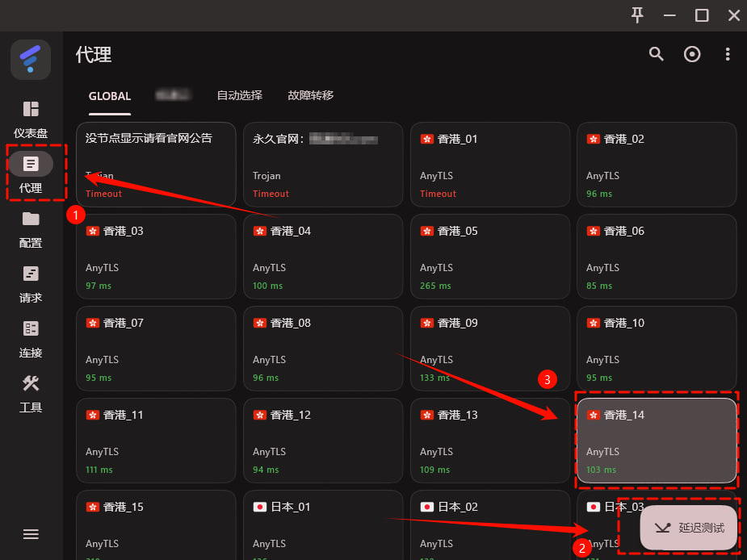Select the 代理 proxy sidebar item
This screenshot has width=747, height=560.
(31, 173)
